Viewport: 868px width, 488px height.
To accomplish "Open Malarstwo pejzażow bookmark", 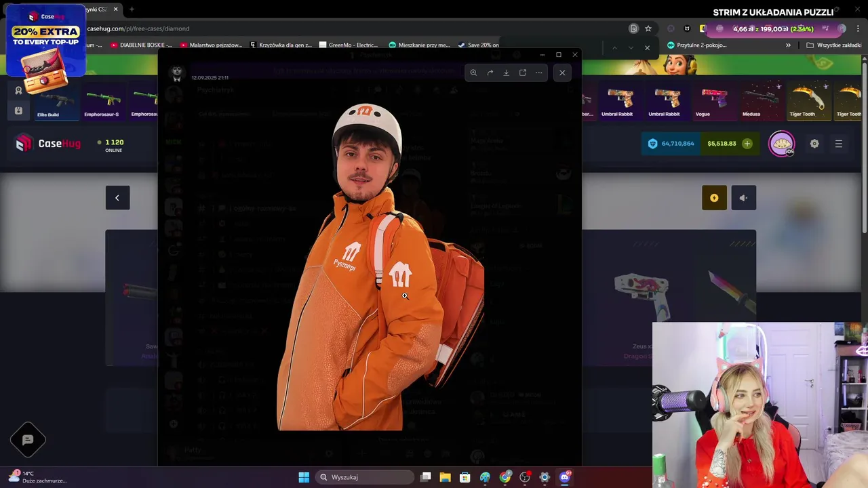I will [211, 45].
